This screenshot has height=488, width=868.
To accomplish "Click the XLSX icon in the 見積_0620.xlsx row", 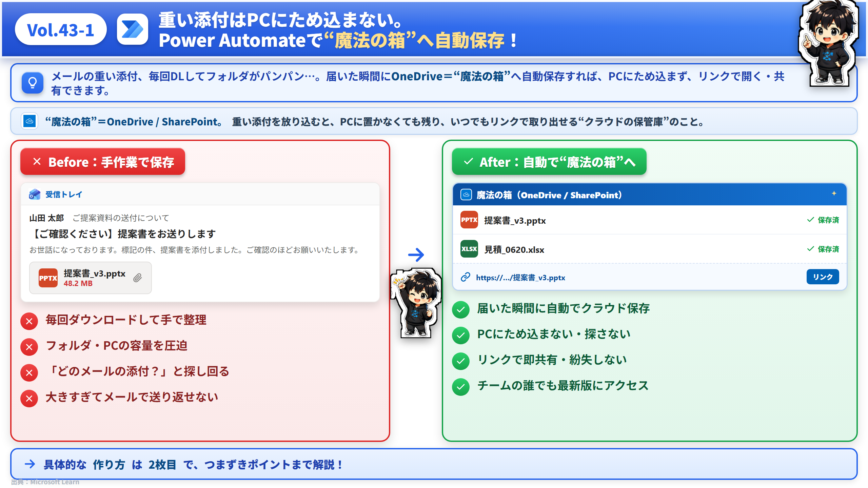I will click(469, 249).
